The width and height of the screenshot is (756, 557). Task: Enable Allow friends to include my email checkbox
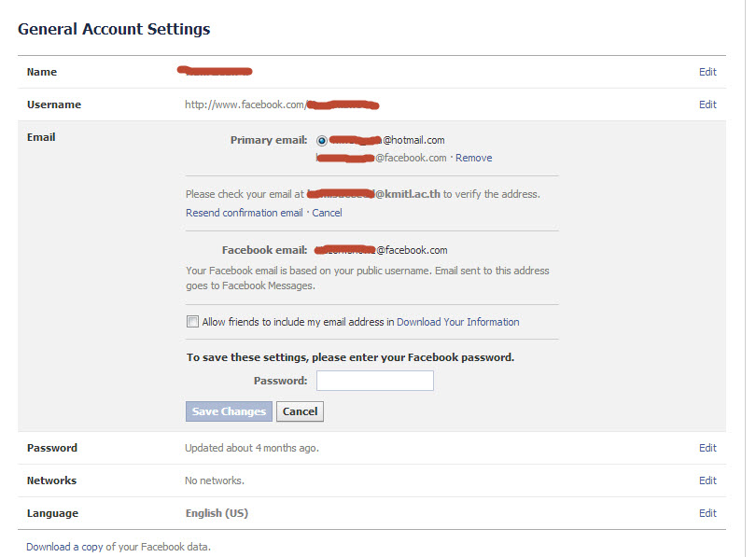[x=193, y=322]
